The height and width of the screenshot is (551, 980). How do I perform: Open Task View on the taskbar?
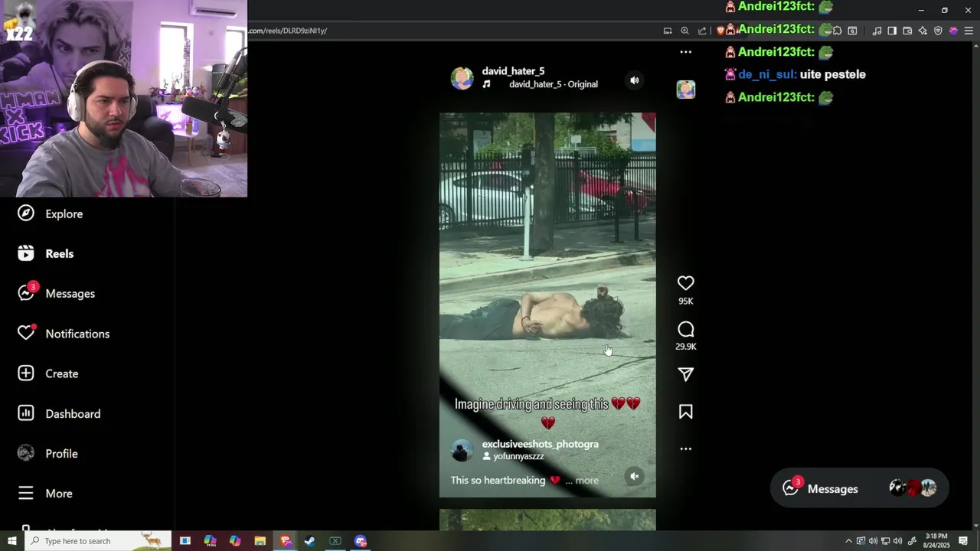point(185,541)
